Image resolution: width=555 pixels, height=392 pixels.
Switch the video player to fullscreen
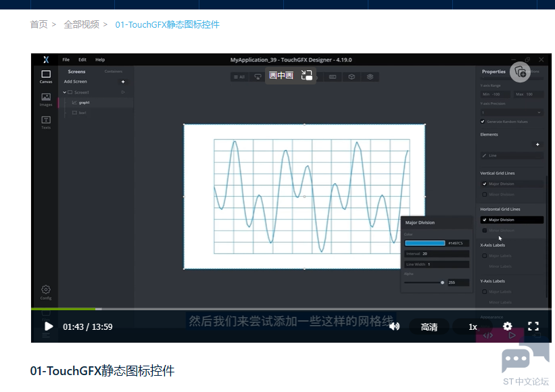[x=533, y=326]
